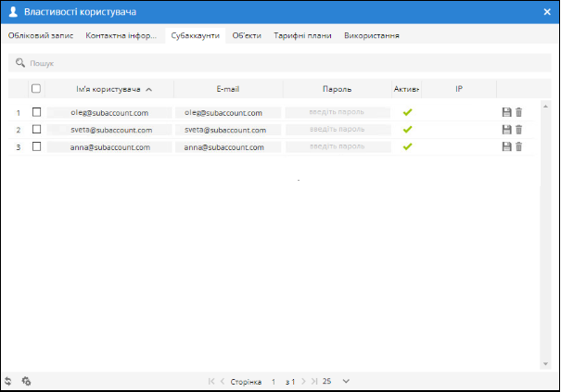Screen dimensions: 561x392
Task: Click scrollbar up arrow
Action: point(545,106)
